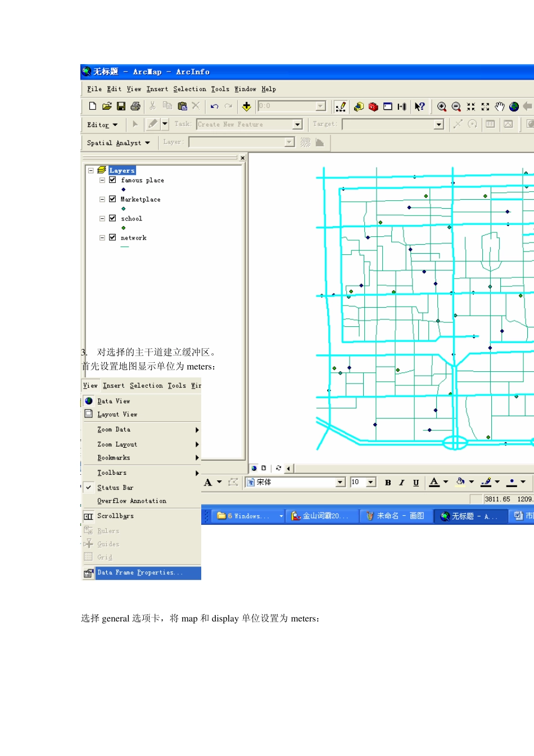
Task: Open the red ArcToolbox icon
Action: tap(373, 106)
